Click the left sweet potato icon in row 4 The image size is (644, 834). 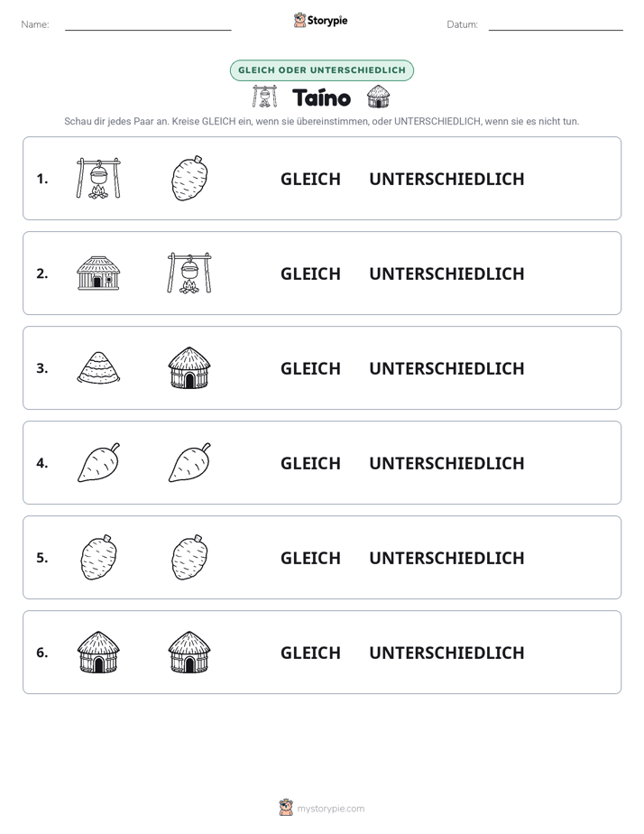click(99, 462)
